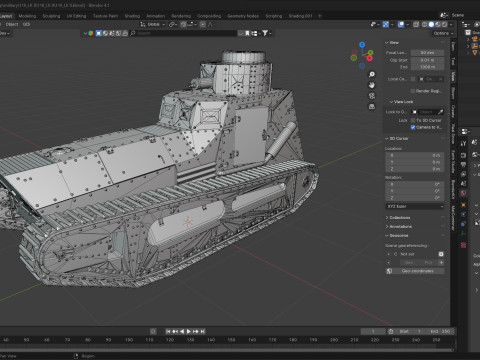Click the hand pan view icon
The image size is (480, 360).
click(x=372, y=85)
